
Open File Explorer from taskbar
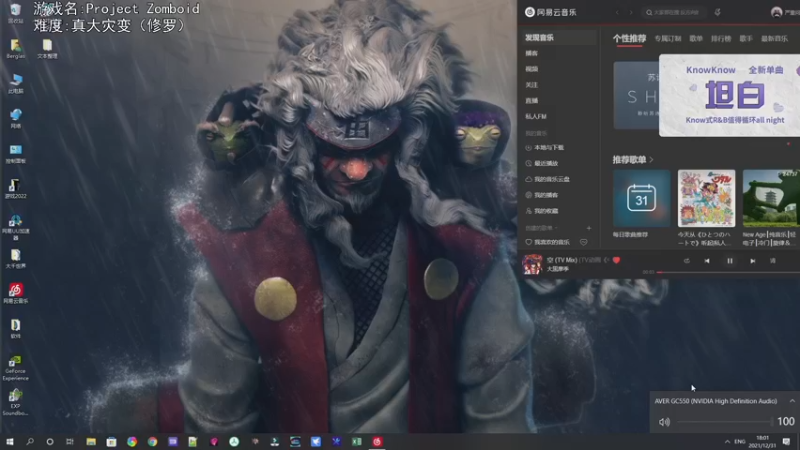pyautogui.click(x=91, y=442)
